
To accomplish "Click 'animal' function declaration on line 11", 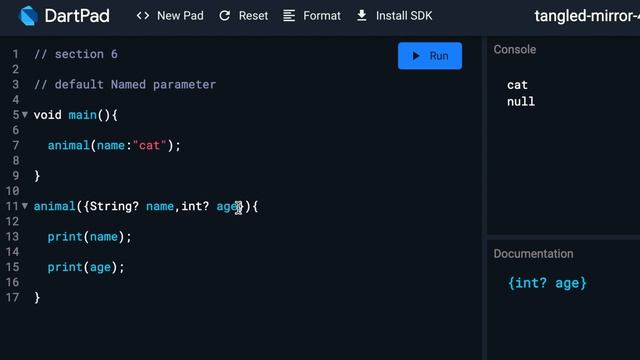I will [x=55, y=206].
